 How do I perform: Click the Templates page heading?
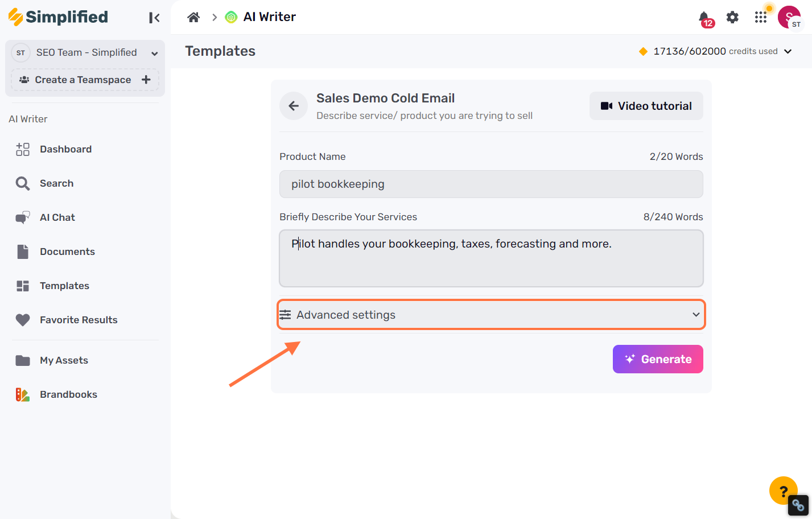[x=220, y=51]
